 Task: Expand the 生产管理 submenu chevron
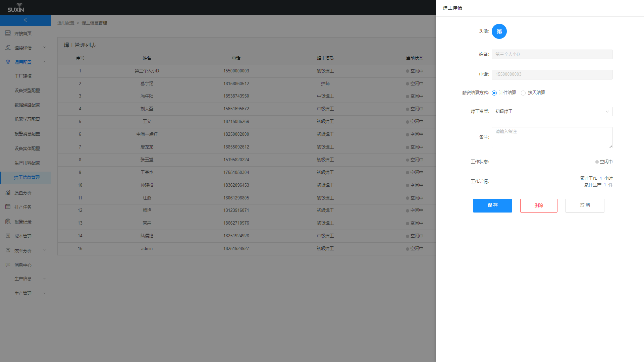[x=44, y=293]
